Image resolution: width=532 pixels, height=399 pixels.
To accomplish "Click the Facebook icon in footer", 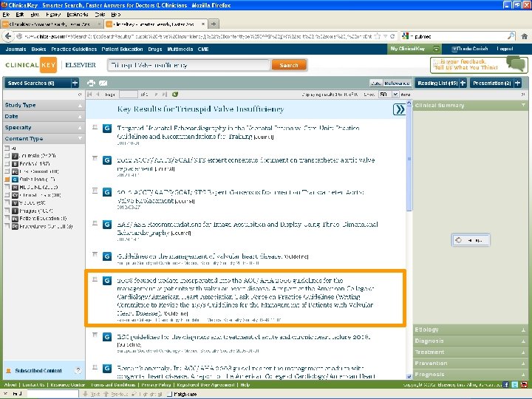I will 506,384.
